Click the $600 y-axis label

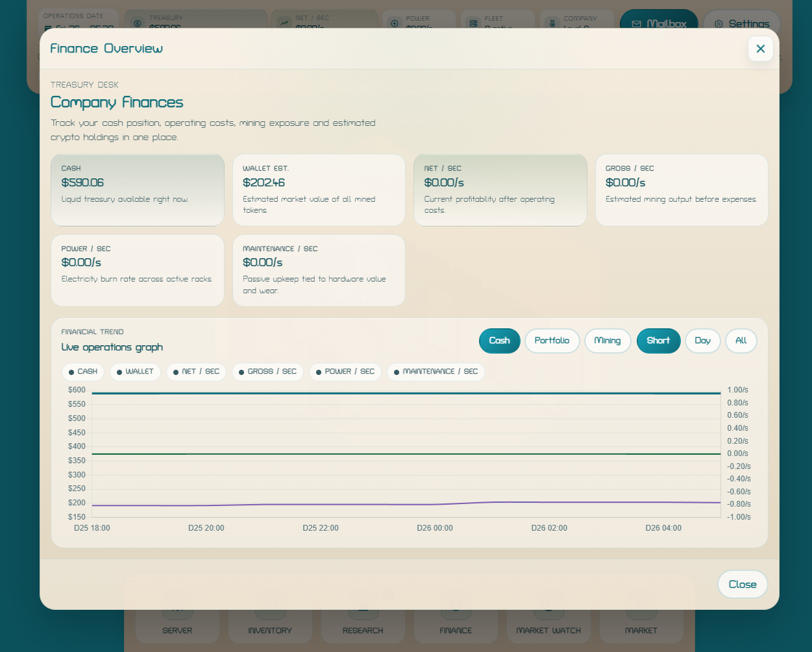(x=77, y=390)
